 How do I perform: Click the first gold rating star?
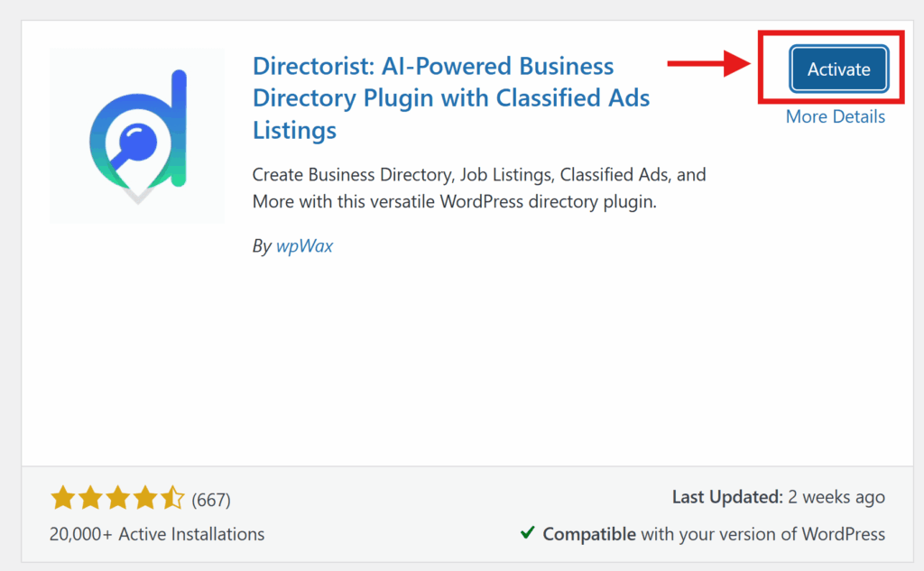(62, 498)
